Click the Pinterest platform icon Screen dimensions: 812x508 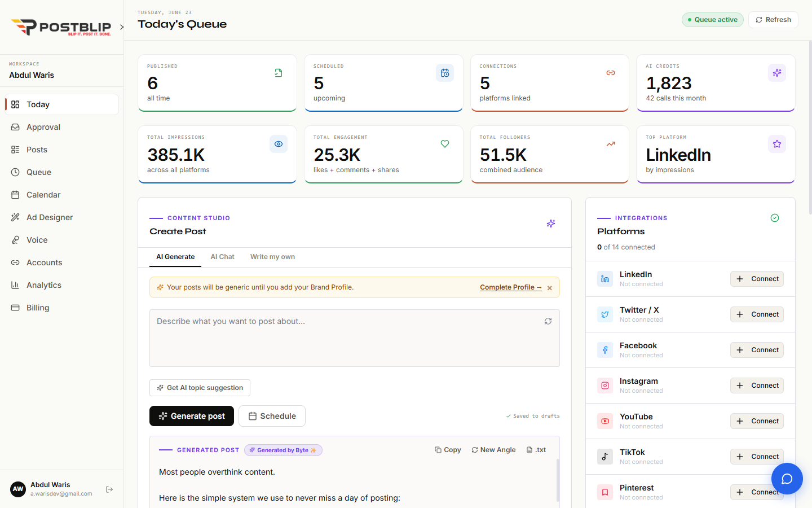pos(605,492)
